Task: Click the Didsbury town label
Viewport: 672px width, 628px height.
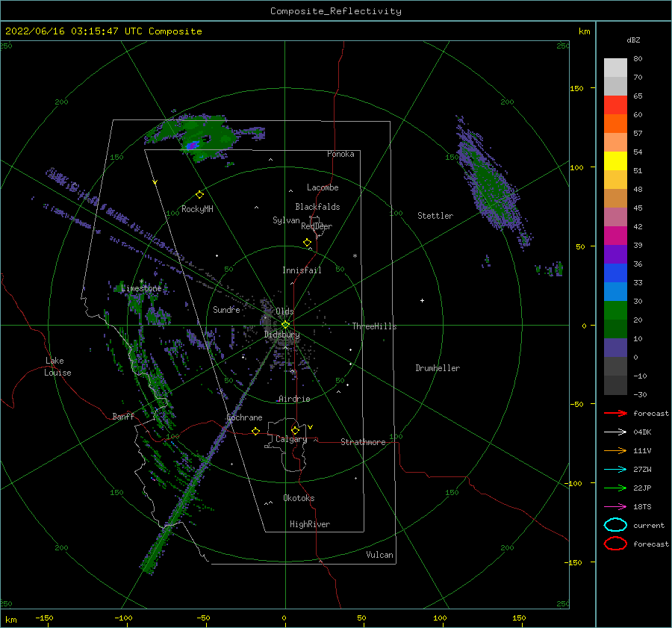Action: click(282, 335)
